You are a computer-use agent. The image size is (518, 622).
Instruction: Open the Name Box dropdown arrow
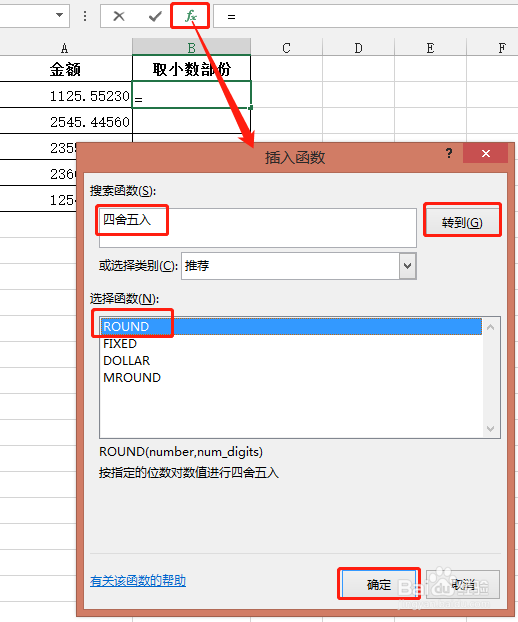click(59, 15)
